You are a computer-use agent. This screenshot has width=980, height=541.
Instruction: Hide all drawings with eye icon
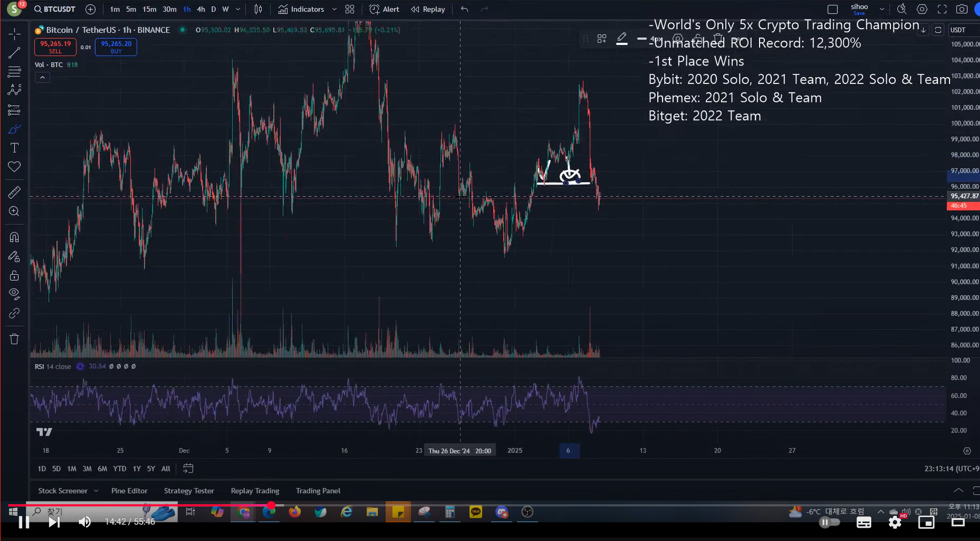tap(14, 294)
